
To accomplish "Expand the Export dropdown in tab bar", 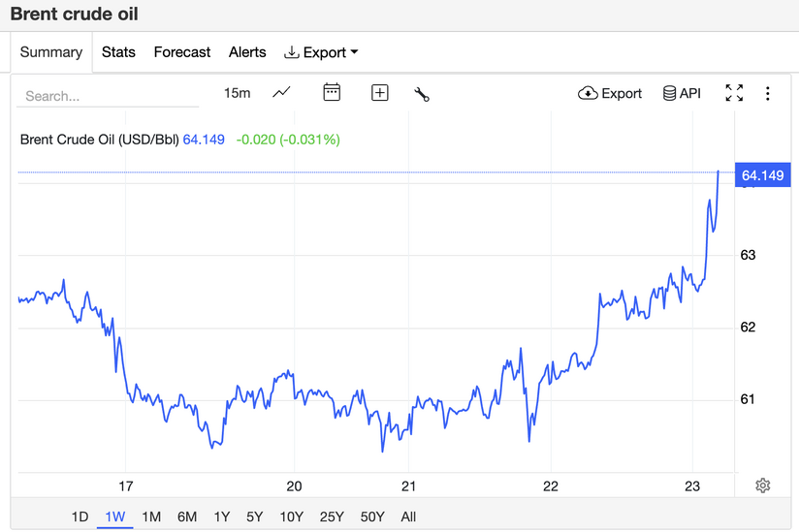I will tap(321, 52).
